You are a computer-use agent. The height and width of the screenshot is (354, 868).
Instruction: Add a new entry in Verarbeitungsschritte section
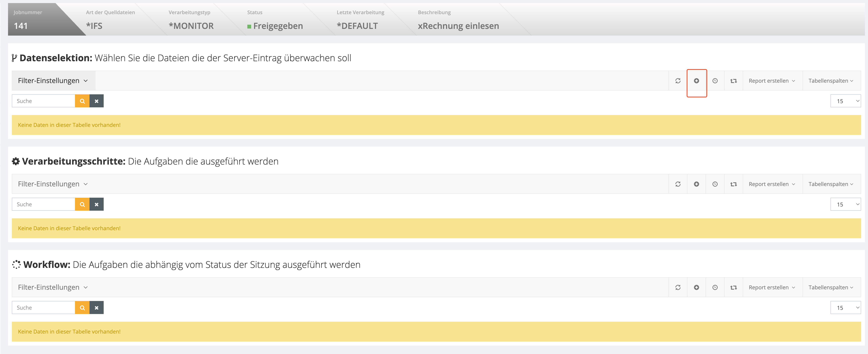point(696,184)
